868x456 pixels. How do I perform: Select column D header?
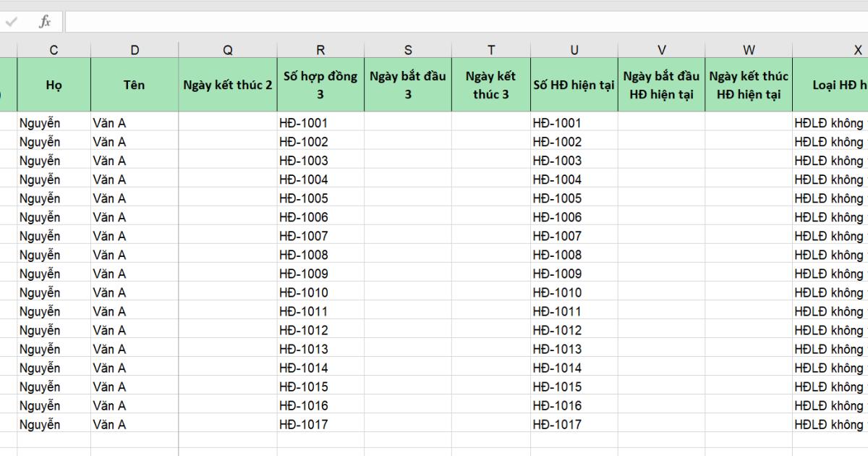click(135, 50)
